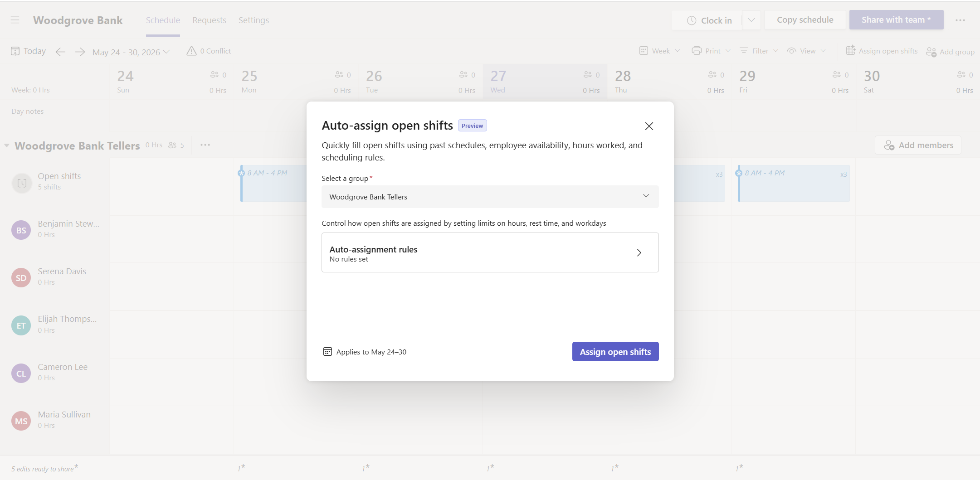Click the Today calendar icon
This screenshot has height=480, width=980.
click(15, 51)
